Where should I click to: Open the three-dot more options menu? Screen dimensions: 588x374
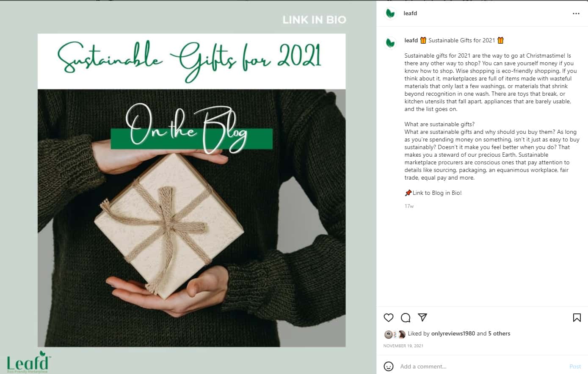[x=576, y=14]
